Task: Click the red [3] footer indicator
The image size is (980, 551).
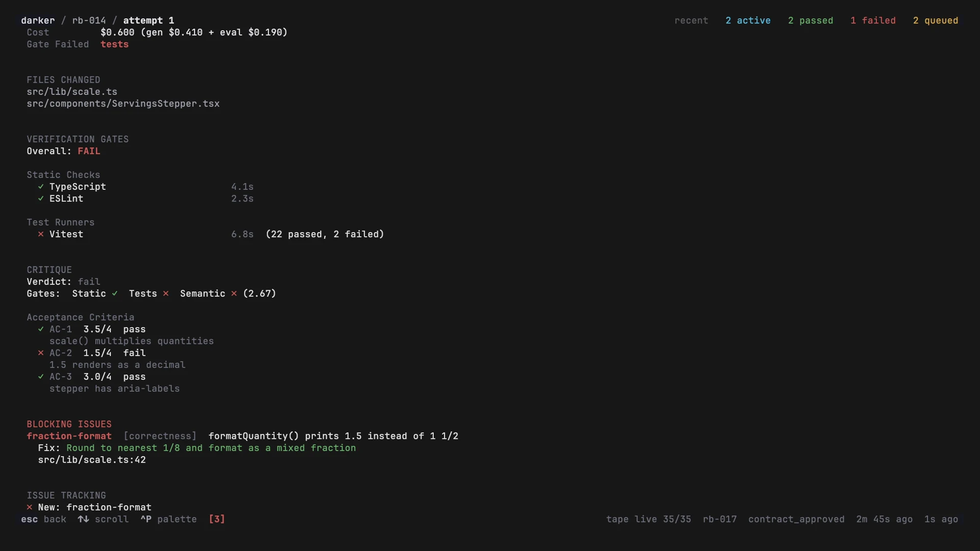Action: click(217, 519)
